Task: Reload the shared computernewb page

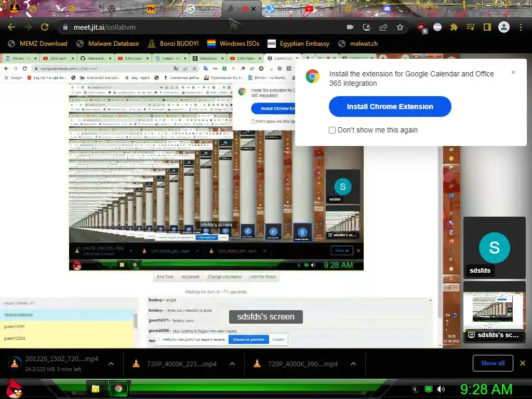Action: tap(25, 69)
